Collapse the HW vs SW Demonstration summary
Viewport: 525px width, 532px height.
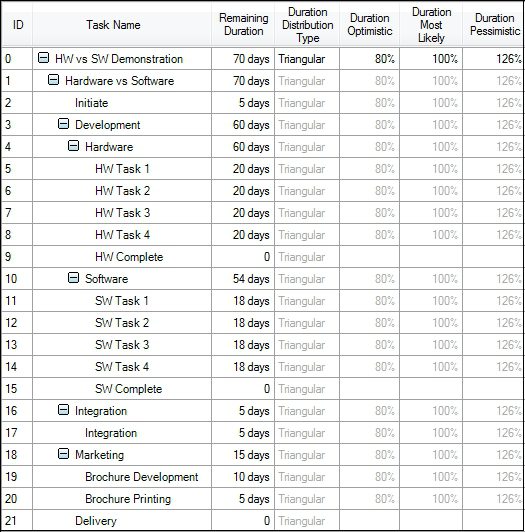click(43, 58)
